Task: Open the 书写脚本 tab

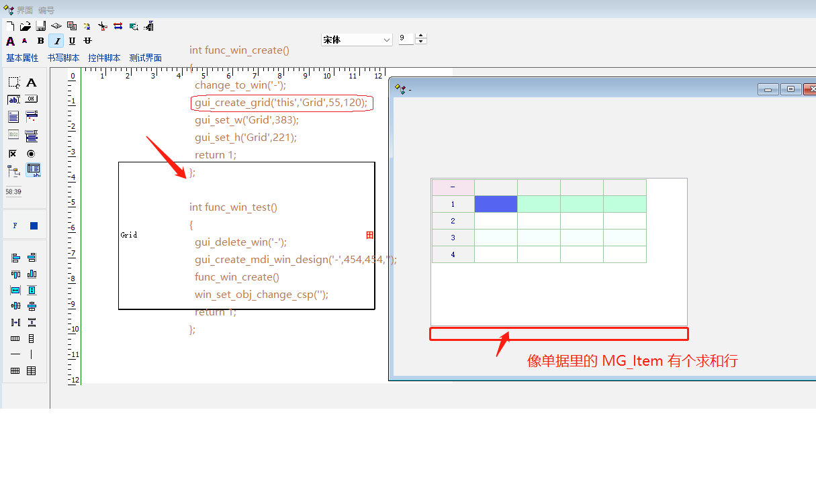Action: (x=63, y=58)
